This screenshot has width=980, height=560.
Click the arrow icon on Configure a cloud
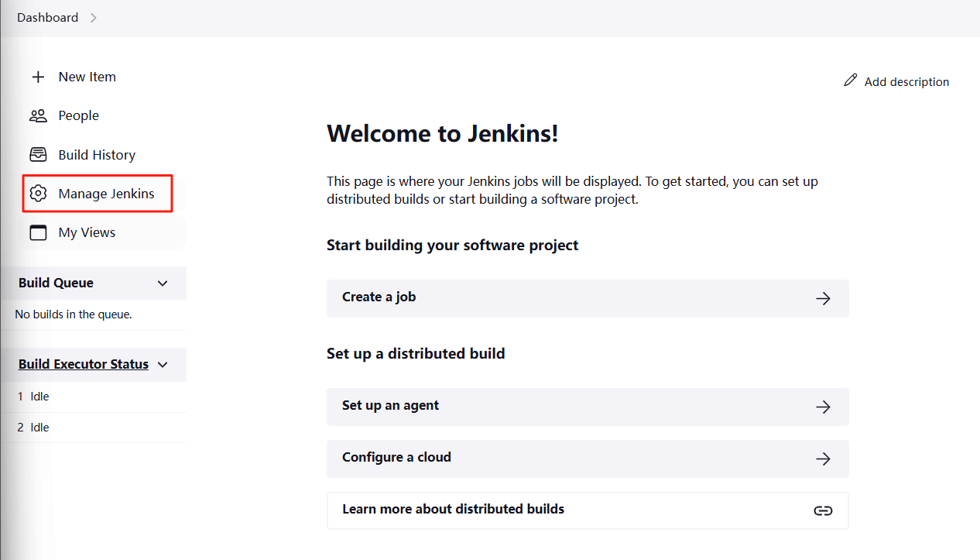click(x=823, y=459)
